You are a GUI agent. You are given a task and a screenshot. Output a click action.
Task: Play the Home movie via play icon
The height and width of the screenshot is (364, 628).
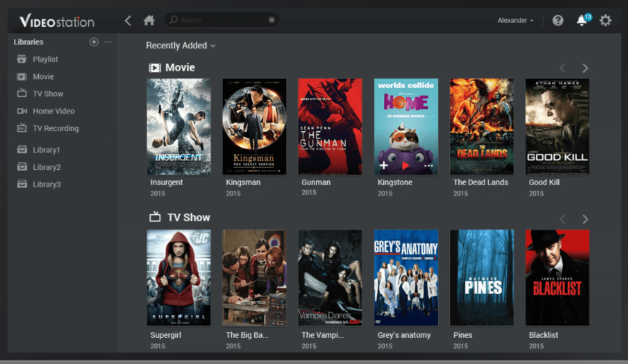pyautogui.click(x=405, y=165)
